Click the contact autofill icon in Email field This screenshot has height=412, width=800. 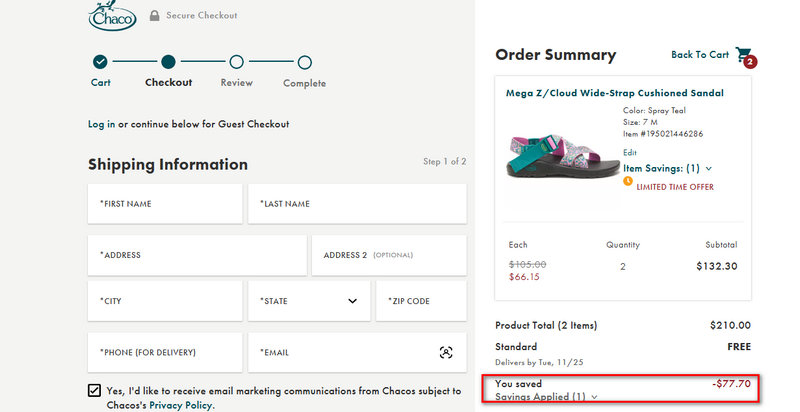pyautogui.click(x=446, y=352)
